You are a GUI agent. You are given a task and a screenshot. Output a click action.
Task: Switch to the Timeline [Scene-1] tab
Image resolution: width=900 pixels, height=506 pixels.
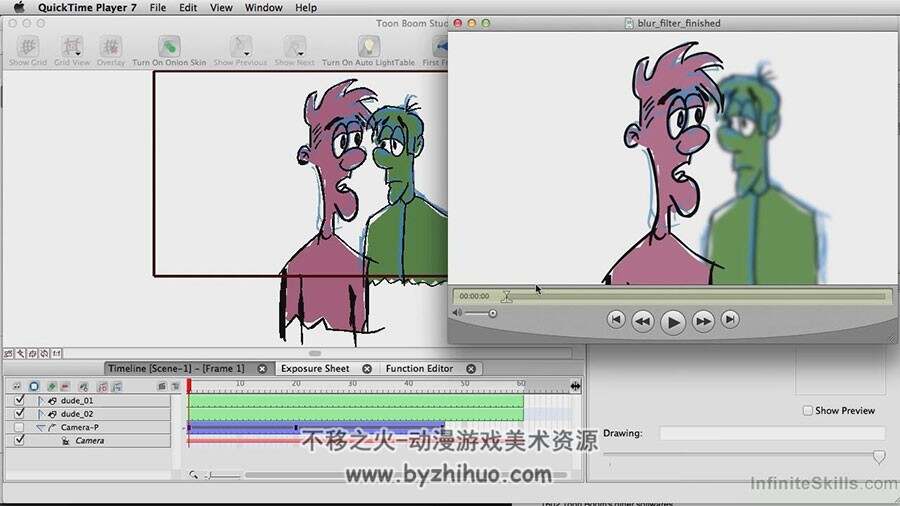click(176, 368)
